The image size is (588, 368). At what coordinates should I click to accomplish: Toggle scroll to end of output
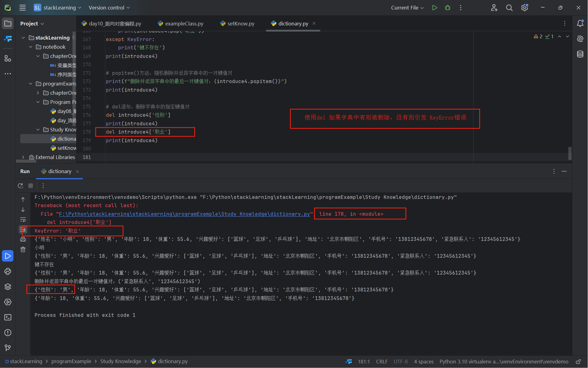(23, 230)
